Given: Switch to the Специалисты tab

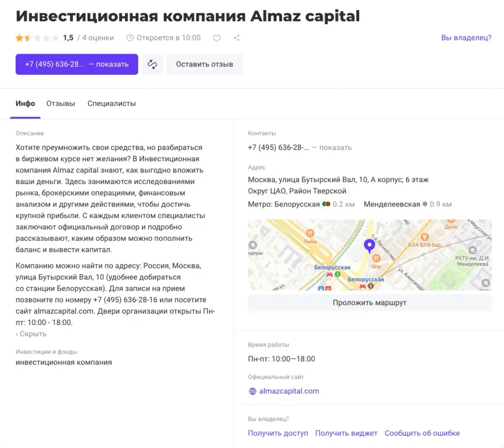Looking at the screenshot, I should [x=112, y=103].
